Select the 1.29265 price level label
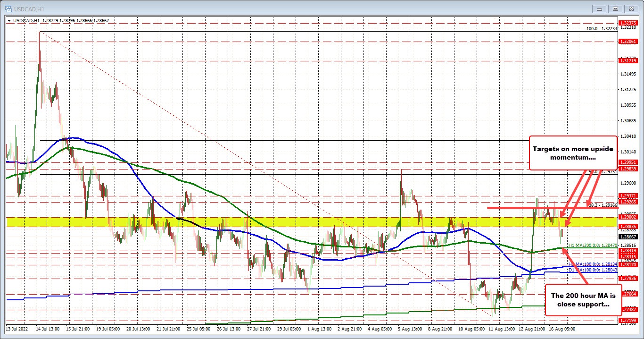Image resolution: width=644 pixels, height=339 pixels. point(627,202)
